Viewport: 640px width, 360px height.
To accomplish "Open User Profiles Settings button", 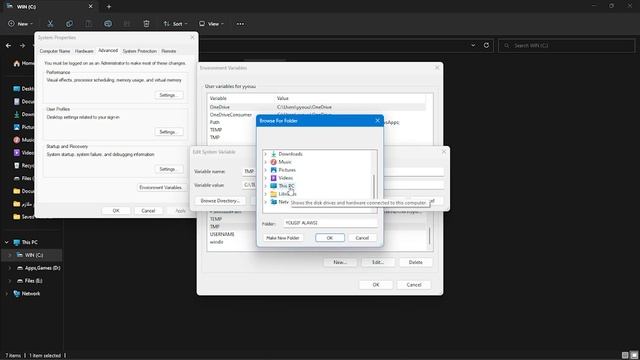I will (169, 132).
